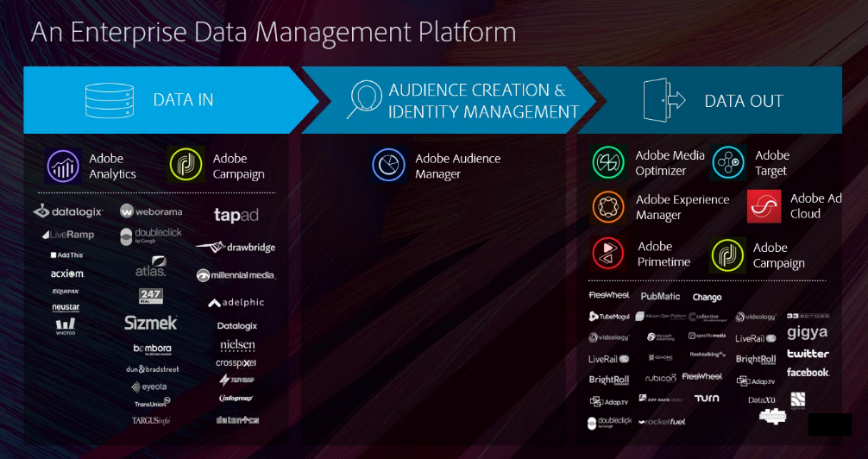
Task: Click the magnifier profile icon for Audience Creation
Action: (364, 99)
